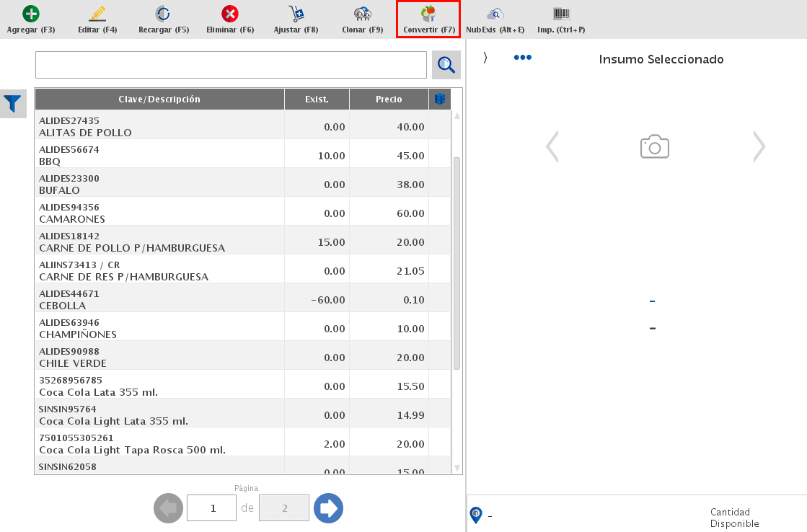Click the Imp. (Ctrl+P) barcode print icon
The width and height of the screenshot is (807, 532).
[561, 14]
